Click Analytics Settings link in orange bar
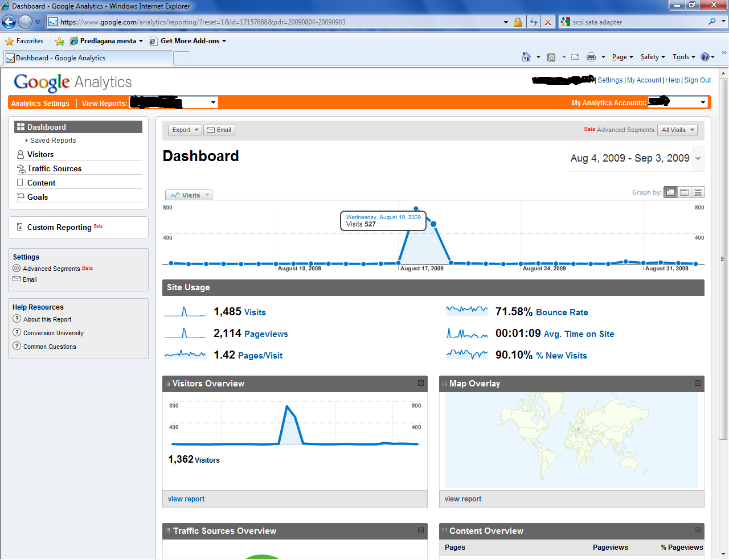 pos(40,103)
